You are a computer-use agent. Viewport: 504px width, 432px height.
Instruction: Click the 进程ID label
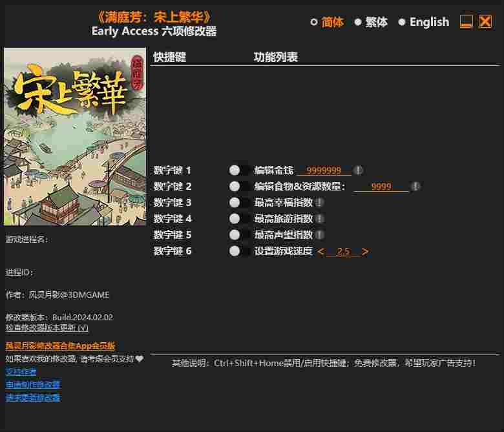click(19, 273)
